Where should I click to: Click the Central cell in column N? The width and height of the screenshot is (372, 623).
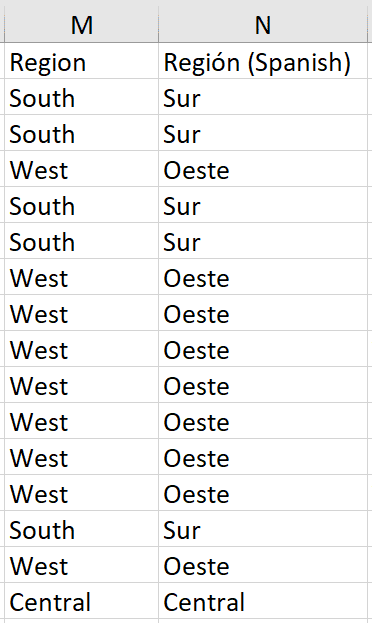263,601
